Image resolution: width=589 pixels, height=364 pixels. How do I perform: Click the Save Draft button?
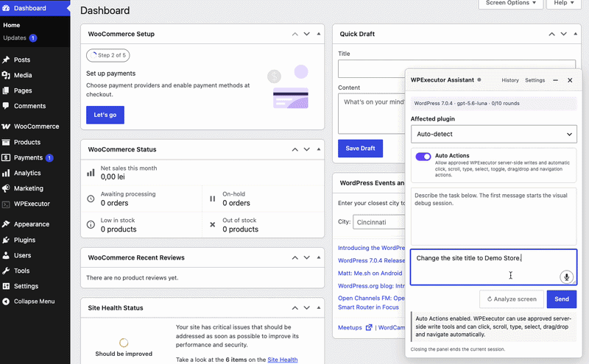(x=360, y=149)
